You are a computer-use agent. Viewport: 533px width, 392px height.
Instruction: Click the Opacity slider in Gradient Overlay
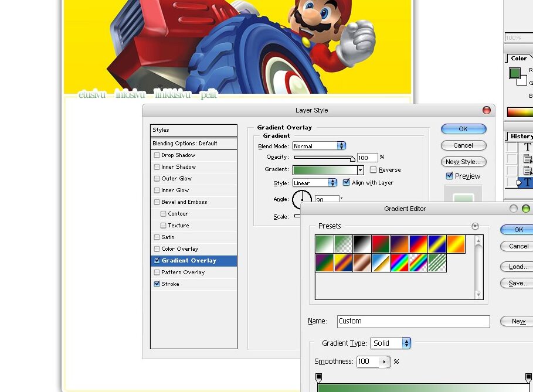coord(325,158)
